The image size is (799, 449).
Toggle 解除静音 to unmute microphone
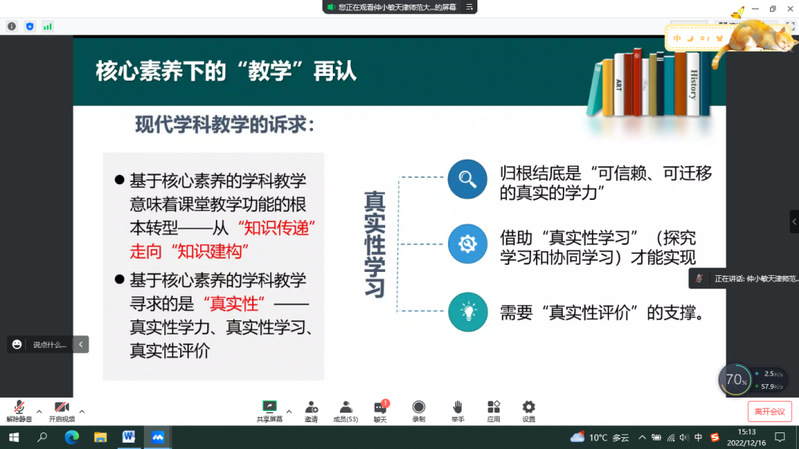click(x=18, y=410)
